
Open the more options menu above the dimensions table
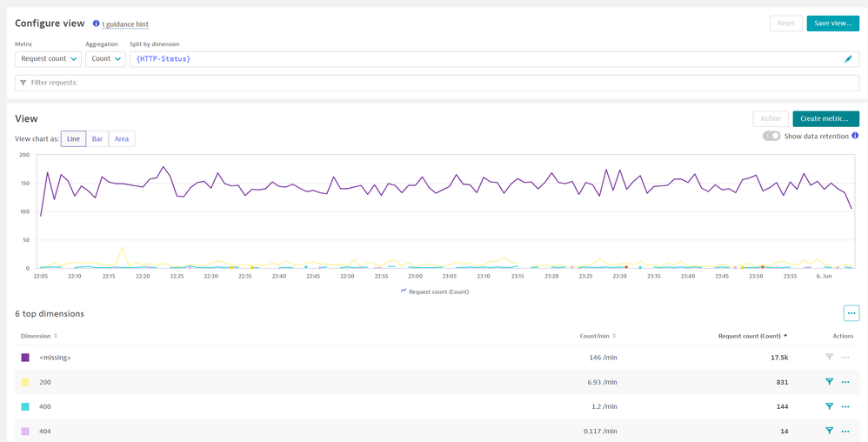851,313
